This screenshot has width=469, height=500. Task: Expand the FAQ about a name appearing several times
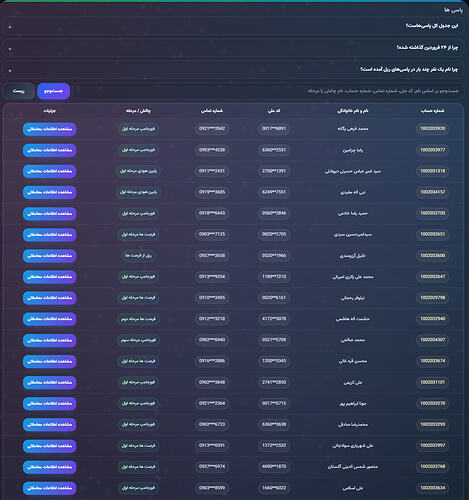point(233,69)
